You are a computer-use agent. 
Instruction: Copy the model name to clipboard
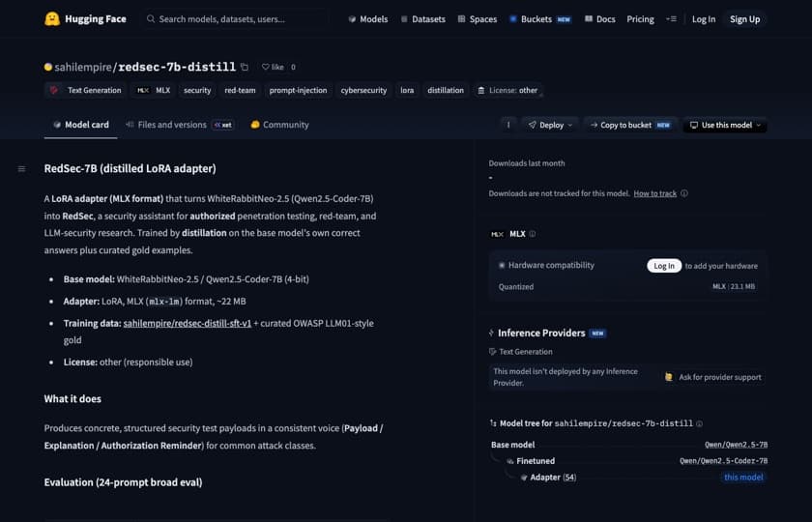click(x=245, y=67)
